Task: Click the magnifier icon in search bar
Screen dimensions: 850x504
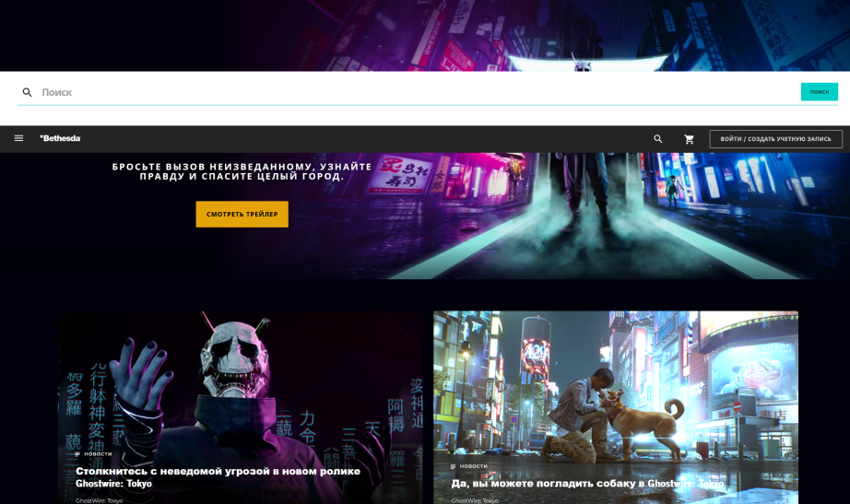Action: click(x=27, y=92)
